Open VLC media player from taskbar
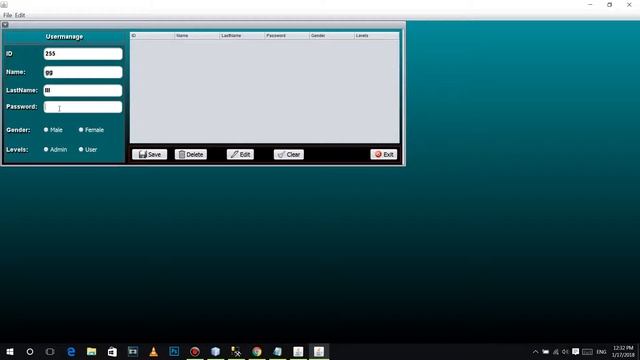The height and width of the screenshot is (360, 640). pos(153,351)
